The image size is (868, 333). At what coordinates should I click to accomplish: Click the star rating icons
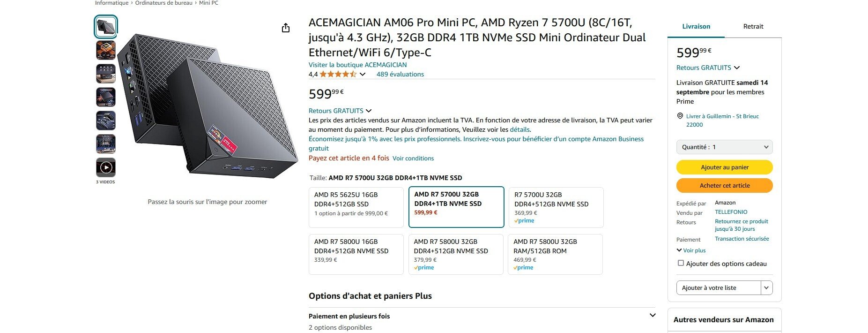[338, 74]
